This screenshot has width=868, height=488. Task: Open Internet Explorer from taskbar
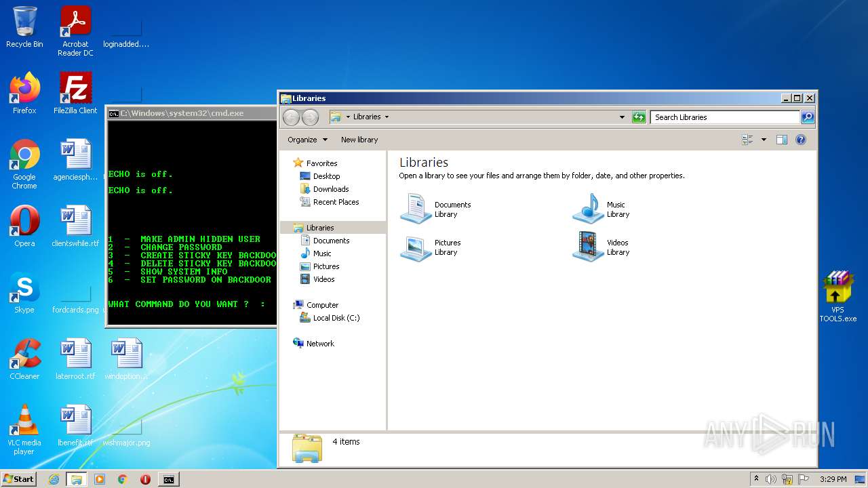pyautogui.click(x=54, y=479)
